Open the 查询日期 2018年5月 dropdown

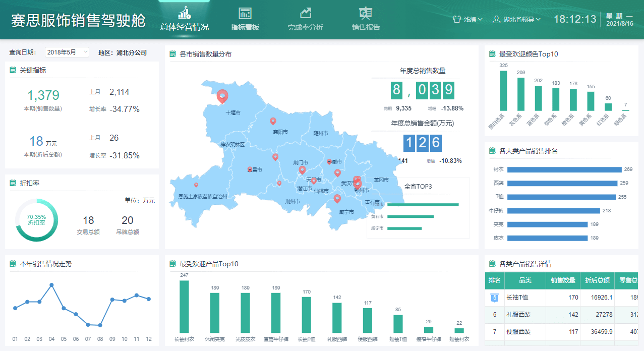click(67, 52)
